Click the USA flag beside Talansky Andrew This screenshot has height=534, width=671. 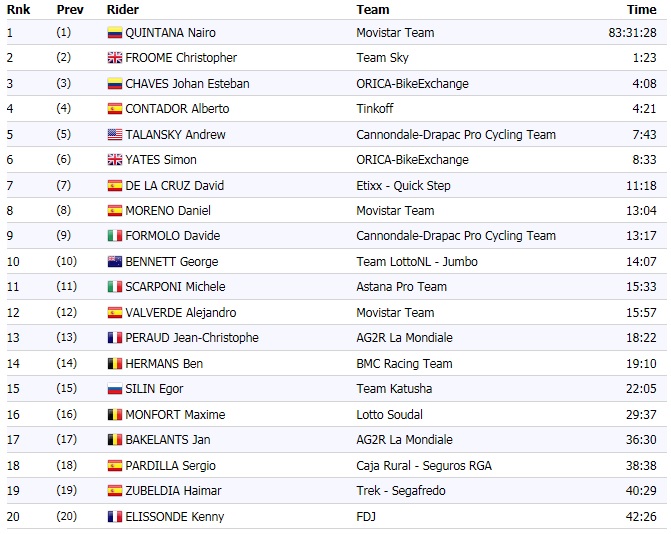(x=114, y=135)
